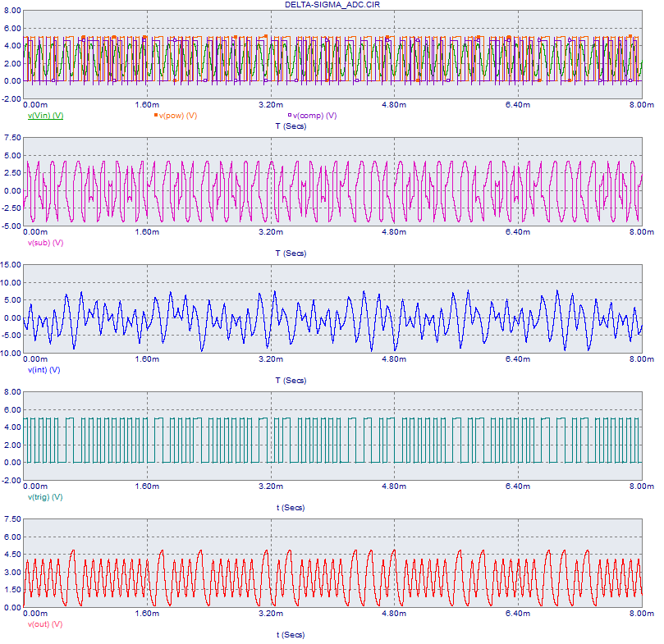Click the -5.00 Y-axis value on v(sub) plot
Screen dimensions: 664x644
coord(11,226)
